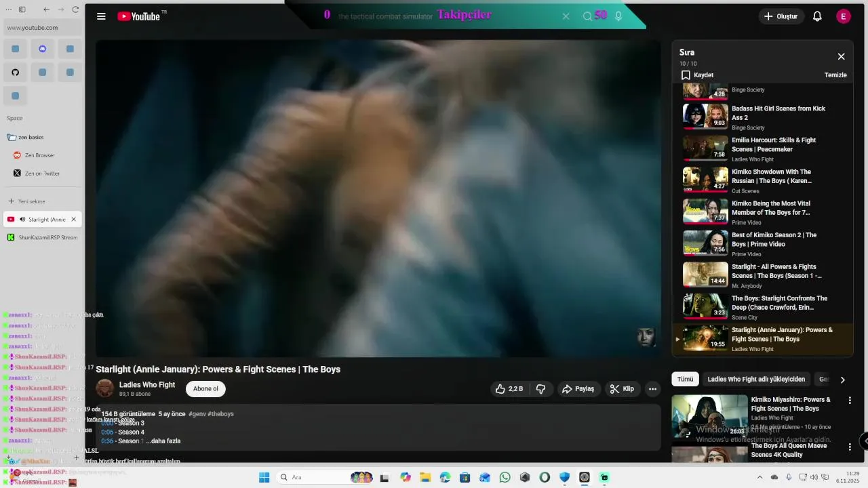
Task: Open more actions ellipsis under video
Action: pos(652,389)
